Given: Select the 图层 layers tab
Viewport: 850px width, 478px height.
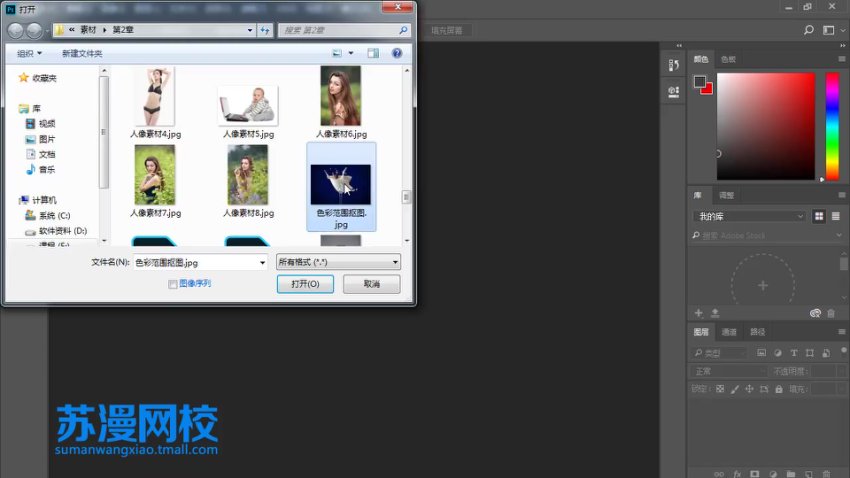Looking at the screenshot, I should click(701, 332).
